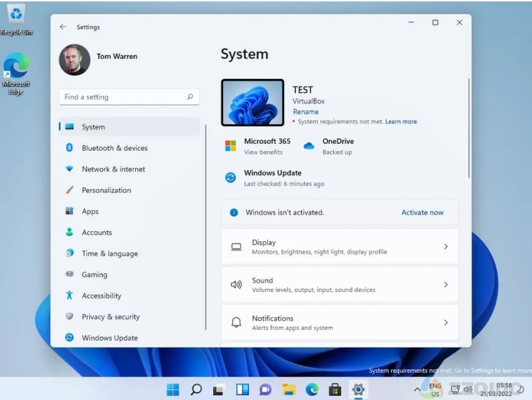The image size is (532, 400).
Task: Click the Notifications bell icon
Action: [236, 322]
